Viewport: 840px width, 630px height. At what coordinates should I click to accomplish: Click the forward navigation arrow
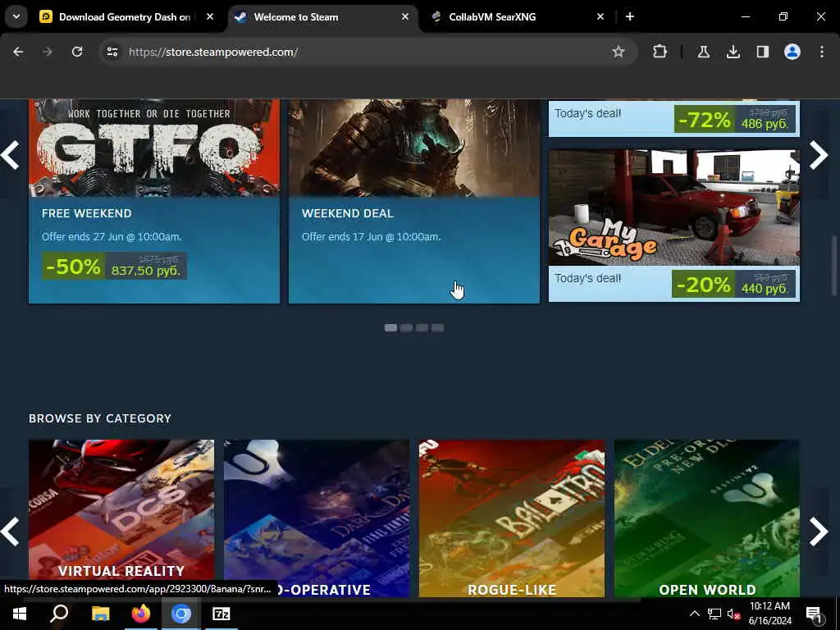click(x=48, y=52)
